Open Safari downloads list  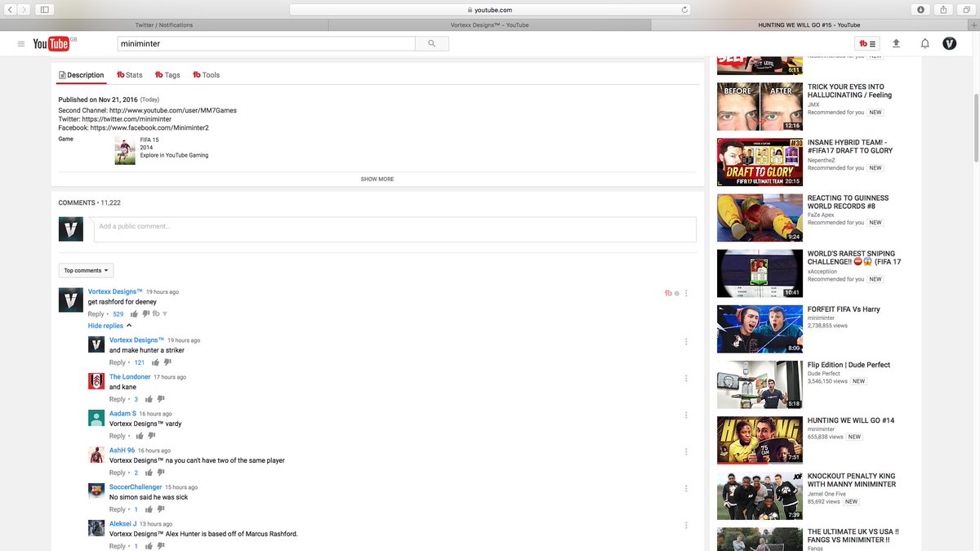click(921, 10)
